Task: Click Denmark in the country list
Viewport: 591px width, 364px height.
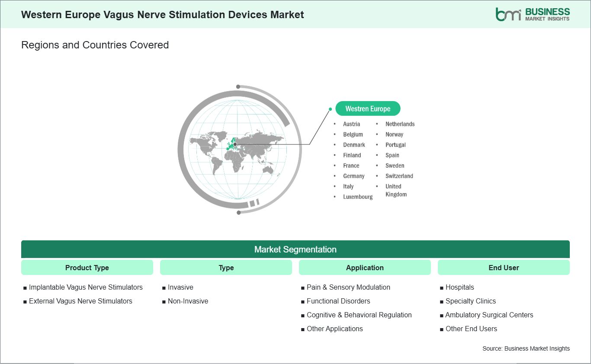Action: [x=354, y=145]
